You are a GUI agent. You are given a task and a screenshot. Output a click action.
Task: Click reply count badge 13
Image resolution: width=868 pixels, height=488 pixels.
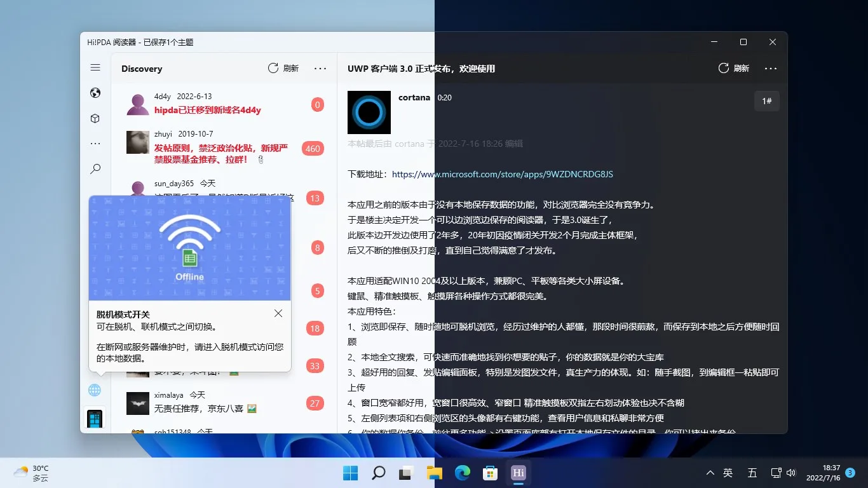click(x=315, y=198)
